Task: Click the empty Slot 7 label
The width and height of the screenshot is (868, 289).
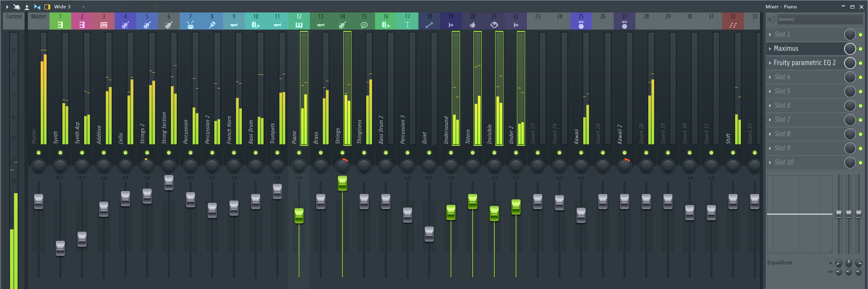Action: 782,120
